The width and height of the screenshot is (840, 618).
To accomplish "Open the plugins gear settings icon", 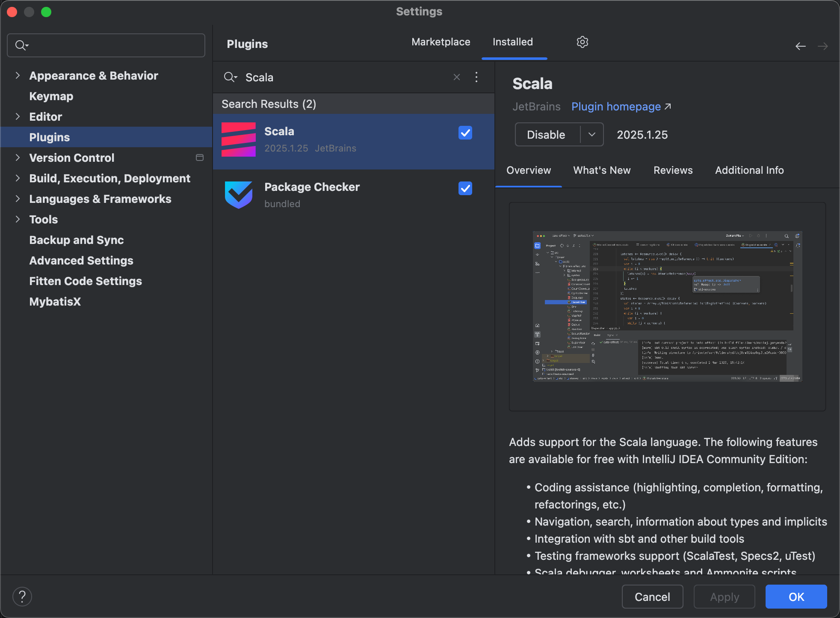I will 582,42.
